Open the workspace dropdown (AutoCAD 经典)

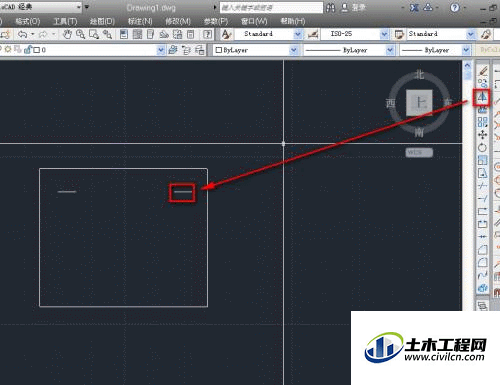pos(79,7)
